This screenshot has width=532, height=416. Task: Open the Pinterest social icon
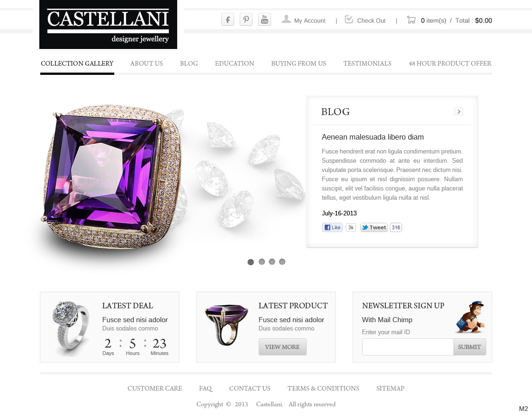246,20
